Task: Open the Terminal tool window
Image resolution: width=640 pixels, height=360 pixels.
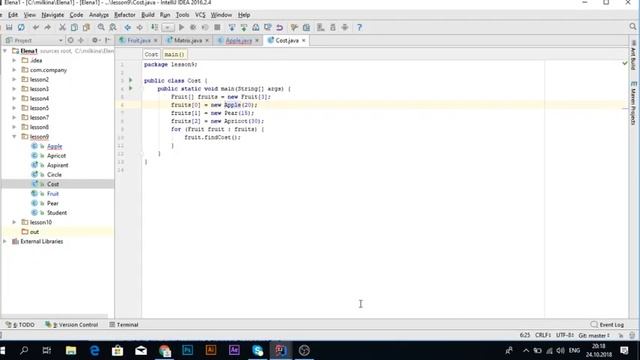Action: [x=124, y=324]
